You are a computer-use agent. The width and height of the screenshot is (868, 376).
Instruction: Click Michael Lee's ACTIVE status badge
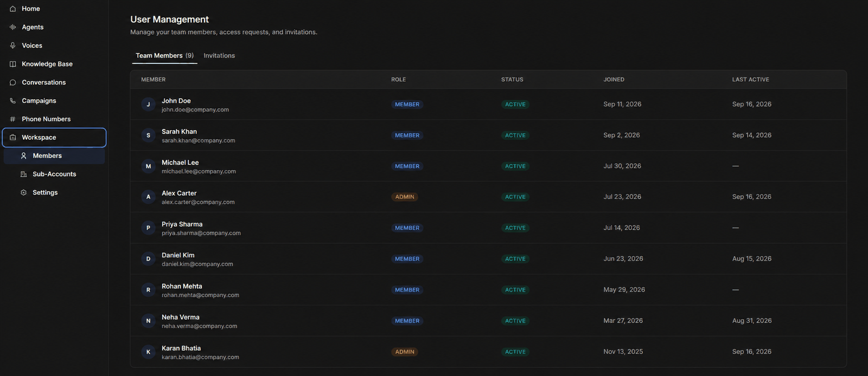click(x=515, y=166)
